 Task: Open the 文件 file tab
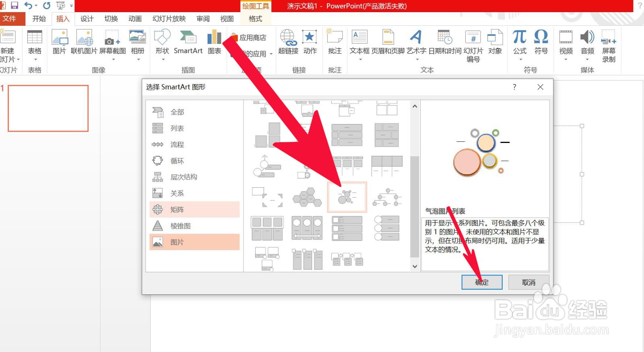[12, 19]
